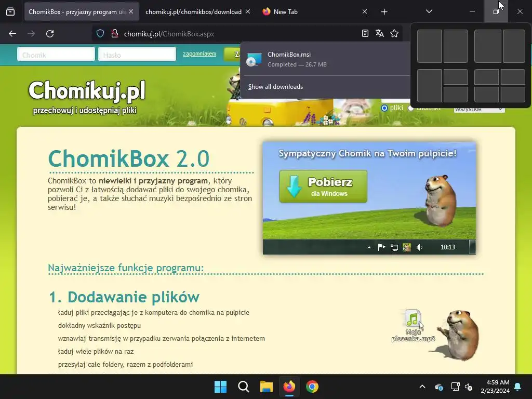Open the notification bell in the taskbar

[518, 387]
